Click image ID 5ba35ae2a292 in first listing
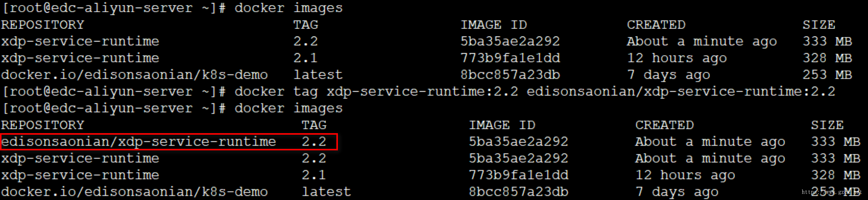Screen dimensions: 868x200 (510, 42)
